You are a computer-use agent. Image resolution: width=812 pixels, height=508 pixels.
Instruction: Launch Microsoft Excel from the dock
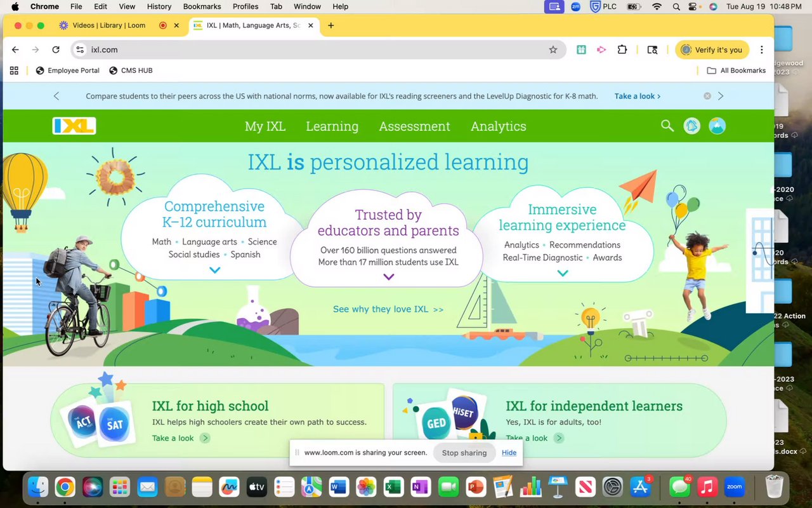(393, 487)
